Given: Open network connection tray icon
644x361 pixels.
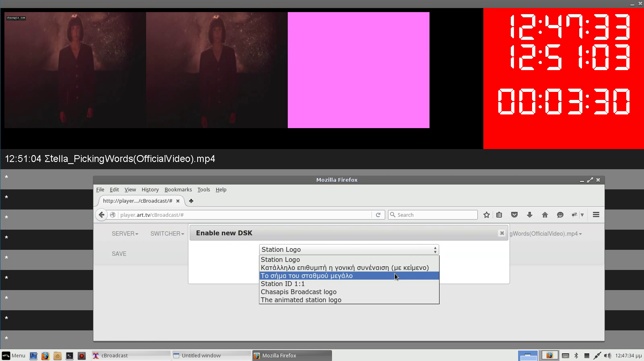Looking at the screenshot, I should [597, 356].
